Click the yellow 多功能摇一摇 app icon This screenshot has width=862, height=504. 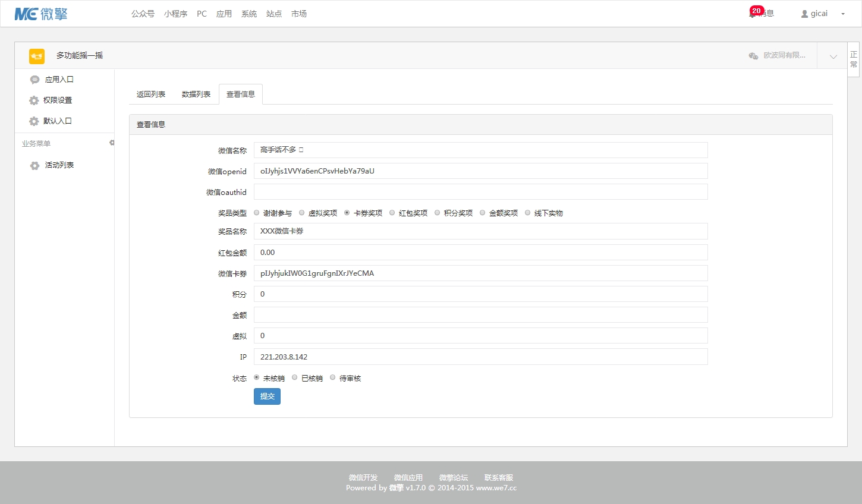(x=37, y=56)
